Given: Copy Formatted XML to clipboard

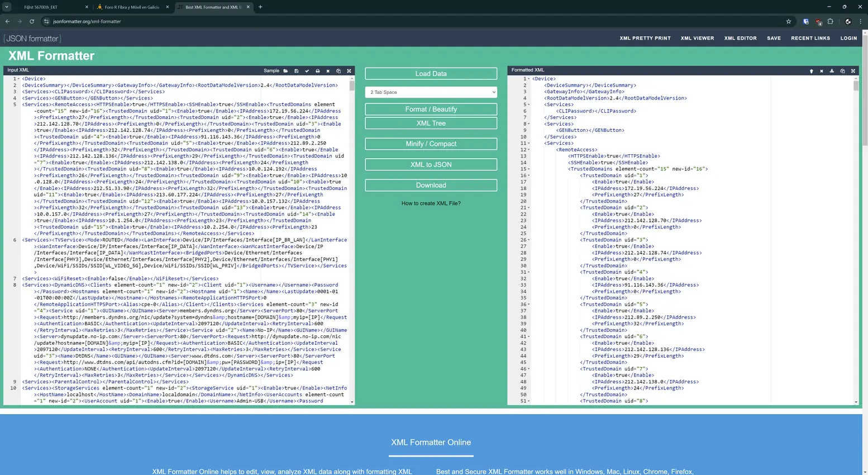Looking at the screenshot, I should click(842, 71).
